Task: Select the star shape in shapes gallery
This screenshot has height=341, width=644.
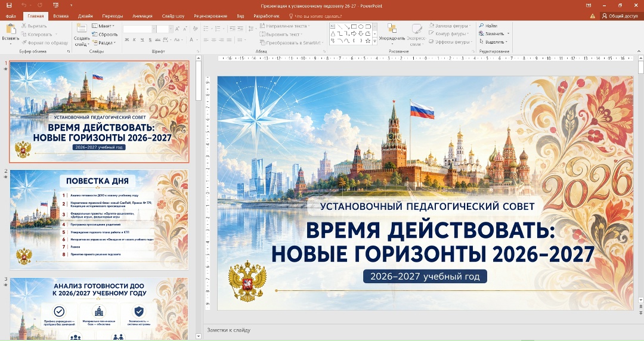Action: (x=367, y=41)
